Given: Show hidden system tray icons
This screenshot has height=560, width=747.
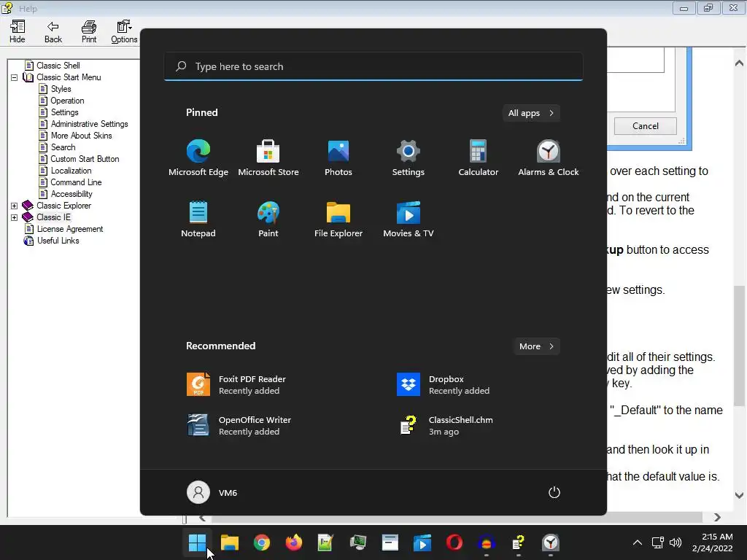Looking at the screenshot, I should coord(637,542).
